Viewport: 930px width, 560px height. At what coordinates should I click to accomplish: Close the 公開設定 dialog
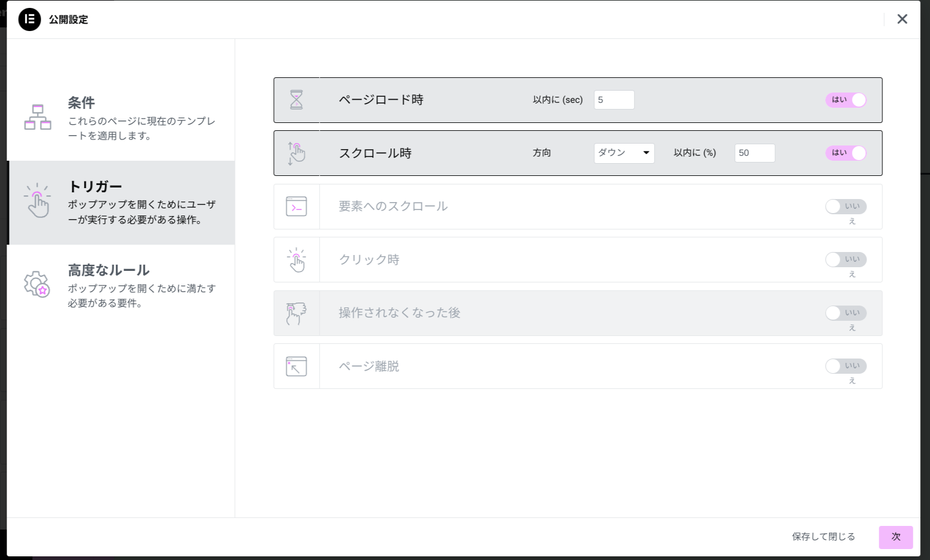(902, 19)
